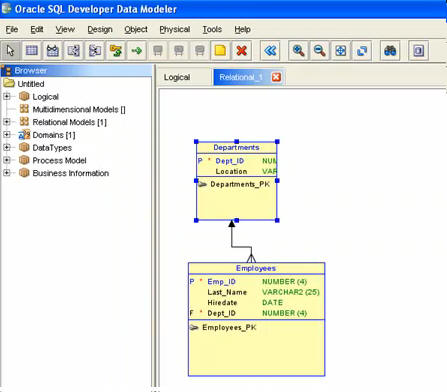Click the green arrow toolbar icon
The image size is (447, 392).
137,51
